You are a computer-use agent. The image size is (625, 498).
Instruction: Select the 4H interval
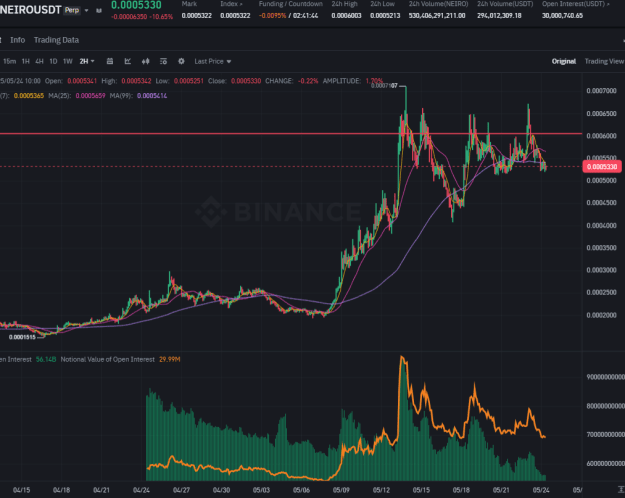point(39,61)
